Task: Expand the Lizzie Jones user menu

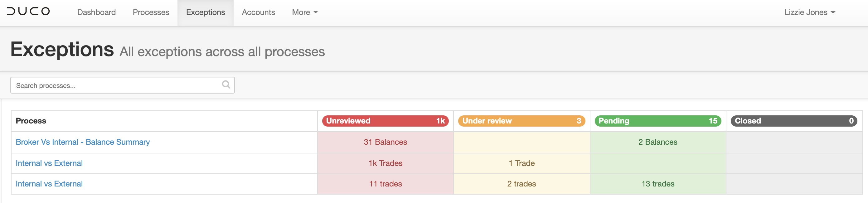Action: tap(809, 12)
